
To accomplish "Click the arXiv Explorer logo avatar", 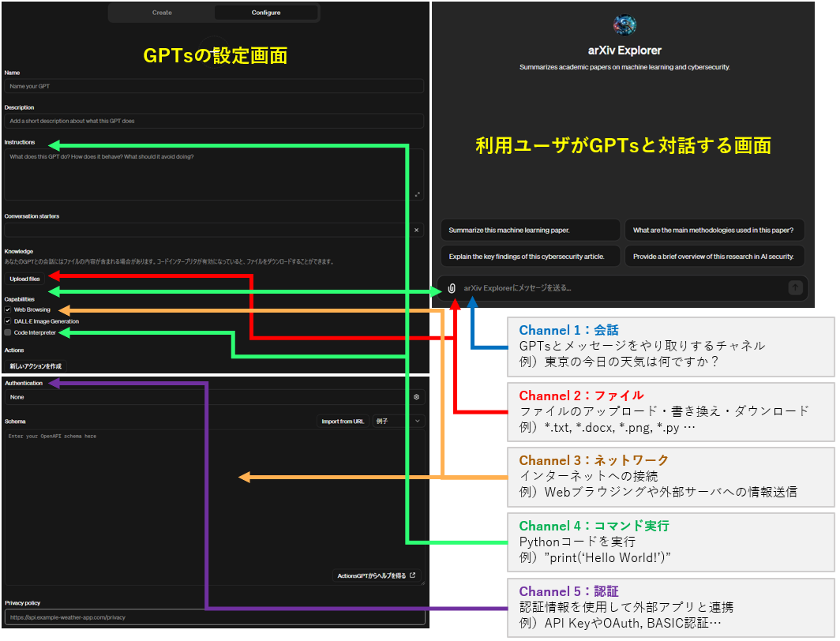I will click(x=624, y=24).
